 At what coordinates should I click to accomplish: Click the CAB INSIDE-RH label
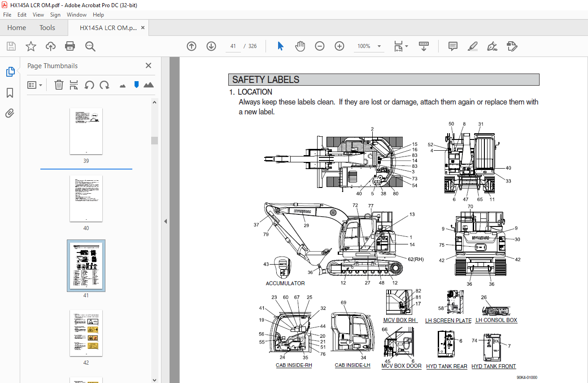[x=294, y=366]
